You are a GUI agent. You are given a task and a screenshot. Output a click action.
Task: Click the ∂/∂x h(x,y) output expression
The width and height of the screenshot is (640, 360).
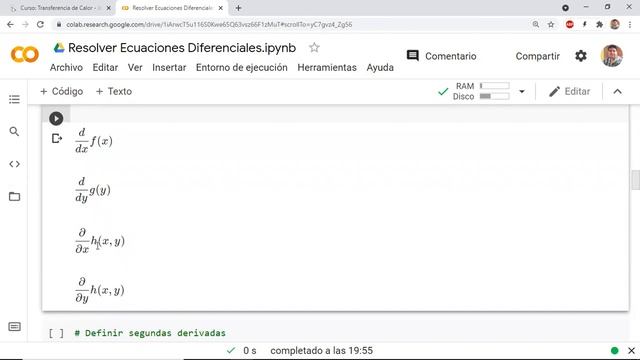click(100, 241)
